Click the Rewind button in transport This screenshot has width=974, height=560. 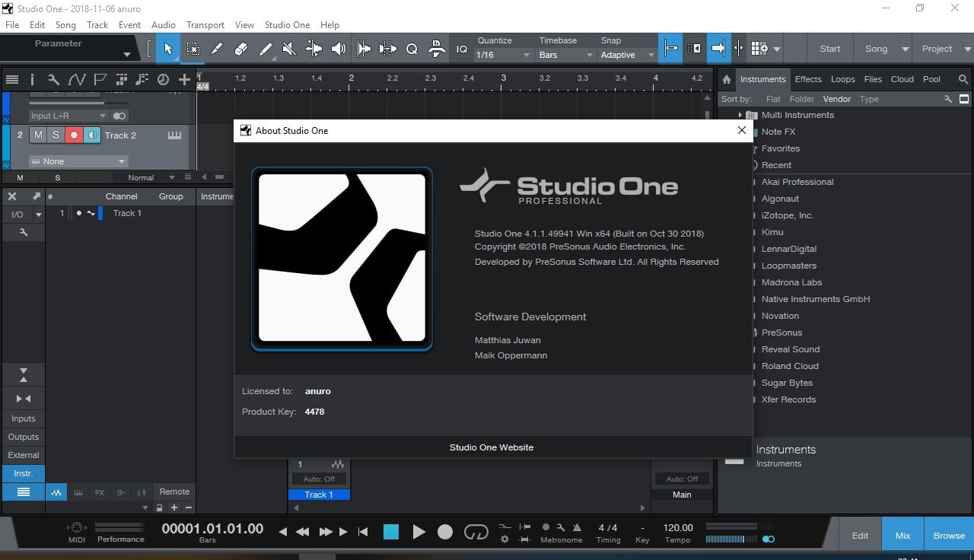click(x=302, y=532)
